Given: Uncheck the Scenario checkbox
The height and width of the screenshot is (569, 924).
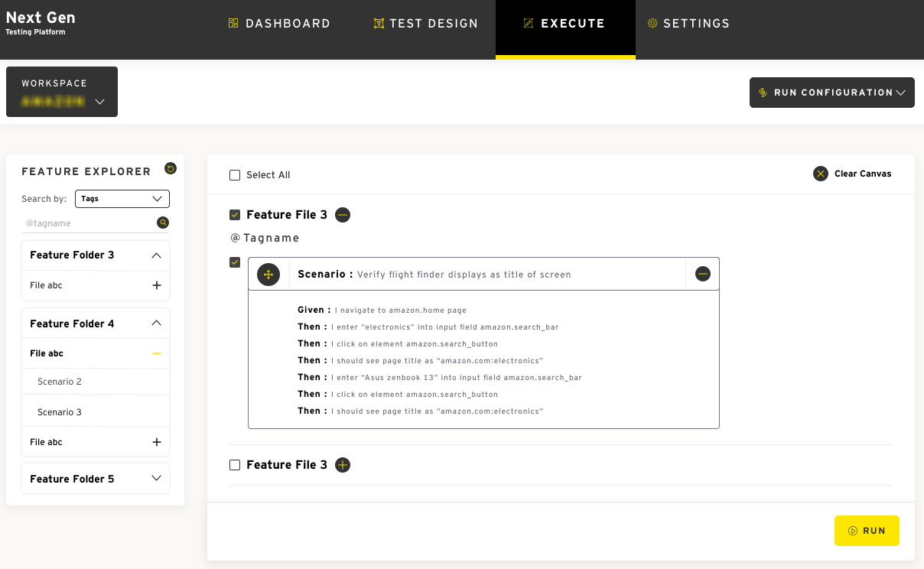Looking at the screenshot, I should tap(235, 262).
